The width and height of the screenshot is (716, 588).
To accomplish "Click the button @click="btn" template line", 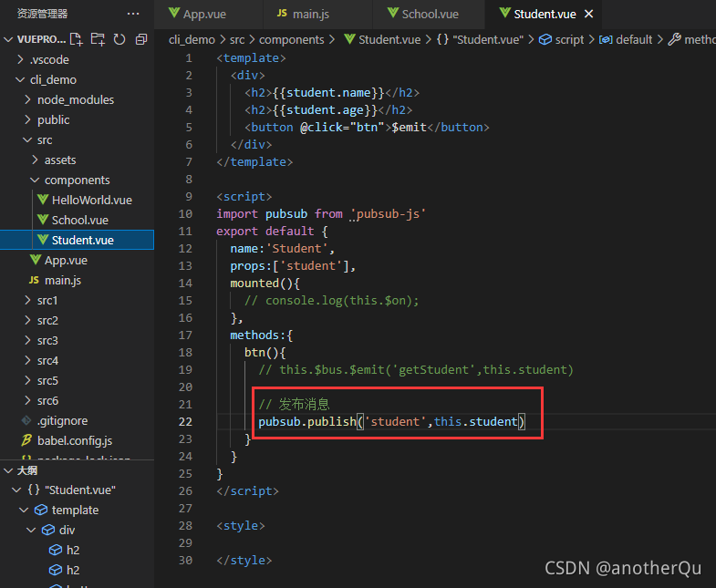I will [x=367, y=128].
